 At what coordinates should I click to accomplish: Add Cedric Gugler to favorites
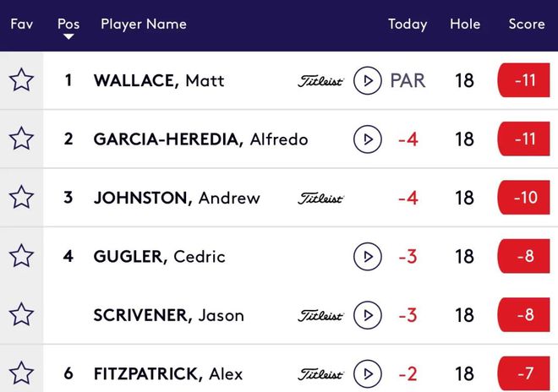coord(21,256)
